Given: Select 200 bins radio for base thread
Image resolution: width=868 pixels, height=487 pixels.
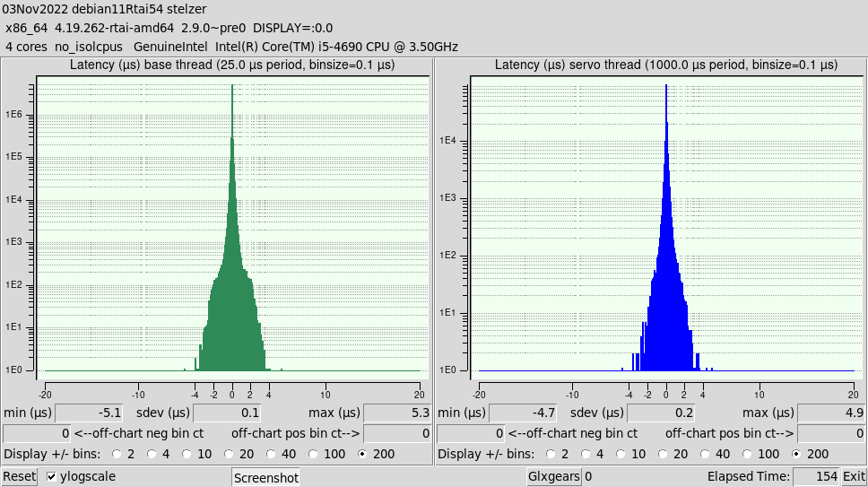Looking at the screenshot, I should [x=362, y=454].
